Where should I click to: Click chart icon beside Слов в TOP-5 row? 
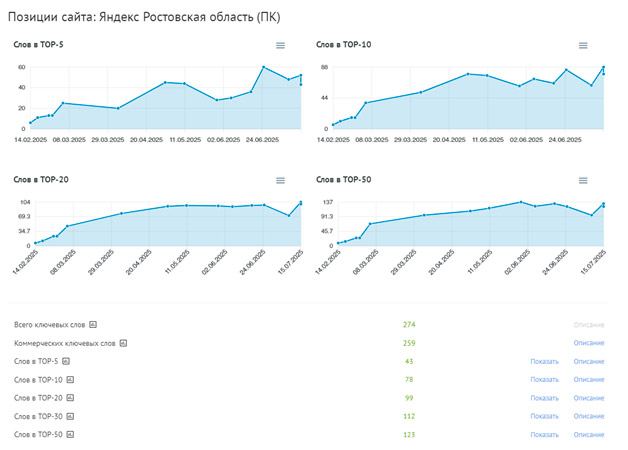tap(66, 361)
